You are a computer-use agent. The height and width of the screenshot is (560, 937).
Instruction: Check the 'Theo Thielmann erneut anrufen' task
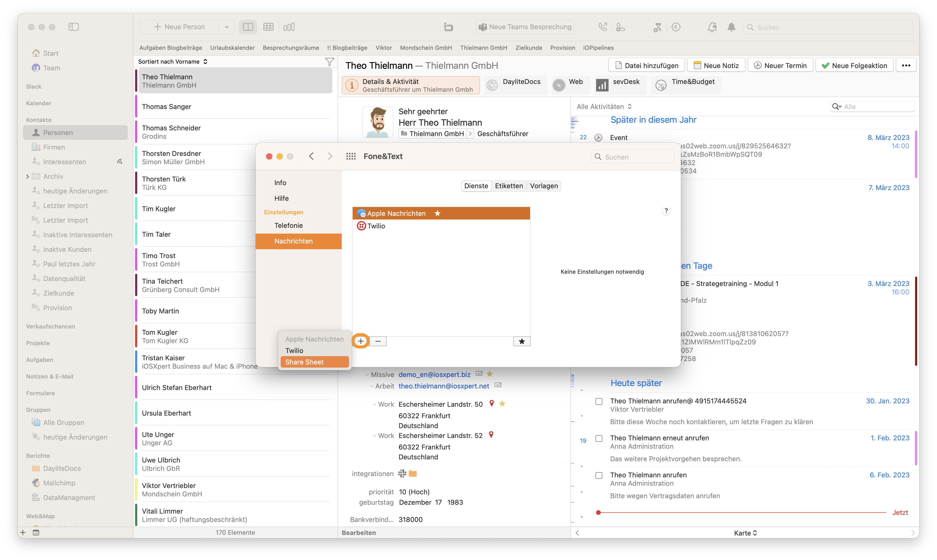(x=599, y=438)
